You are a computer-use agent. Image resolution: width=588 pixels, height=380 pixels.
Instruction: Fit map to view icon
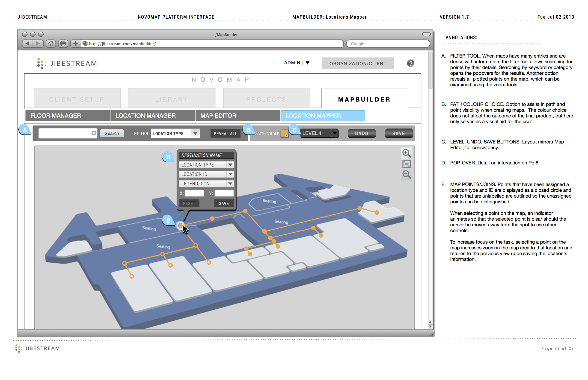point(407,164)
